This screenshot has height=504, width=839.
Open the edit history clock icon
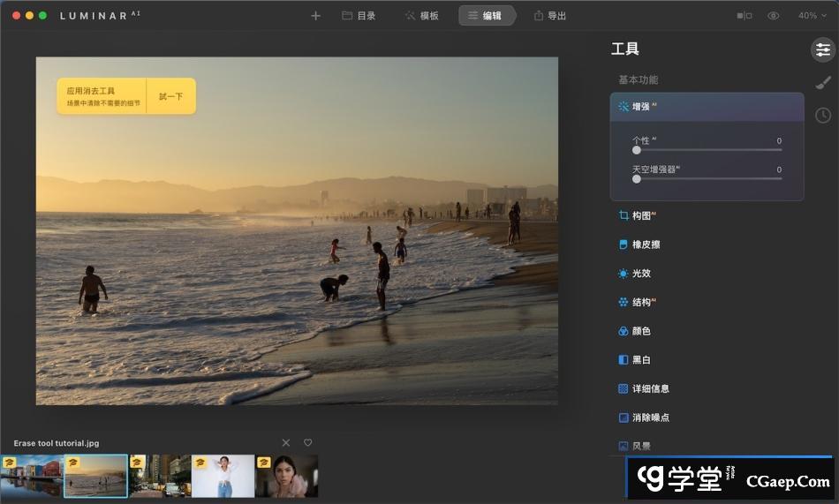(822, 116)
